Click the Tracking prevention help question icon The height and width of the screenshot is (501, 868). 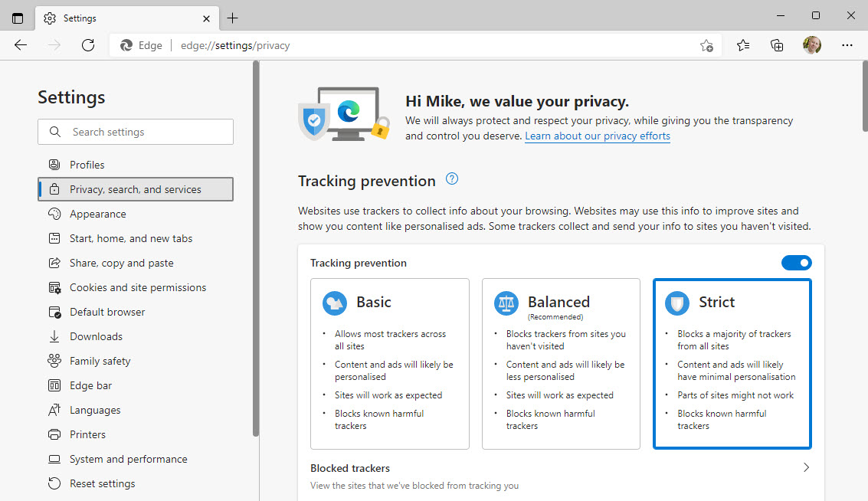pos(452,179)
